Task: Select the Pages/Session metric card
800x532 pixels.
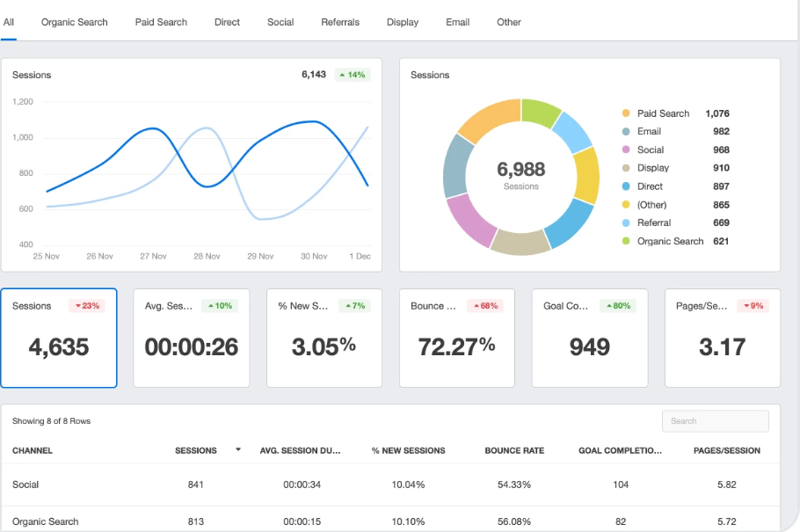Action: tap(722, 338)
